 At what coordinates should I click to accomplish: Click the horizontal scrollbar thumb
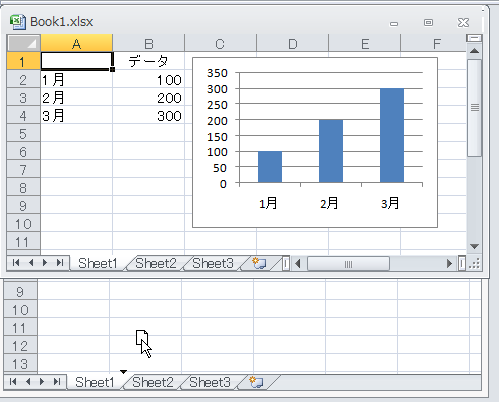348,264
